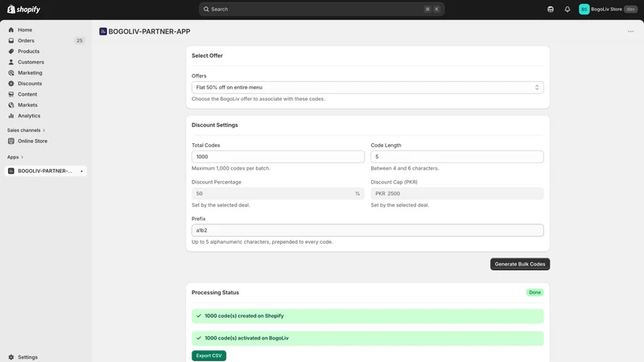Click the pinned BOGOLIV-PARTNER app icon in sidebar

click(11, 171)
